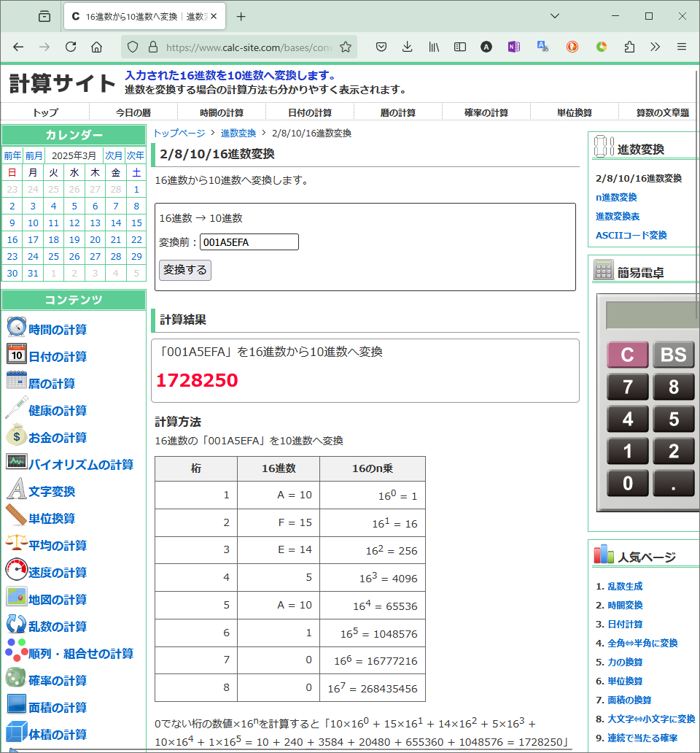This screenshot has width=700, height=753.
Task: Click the BS calculator key
Action: 674,355
